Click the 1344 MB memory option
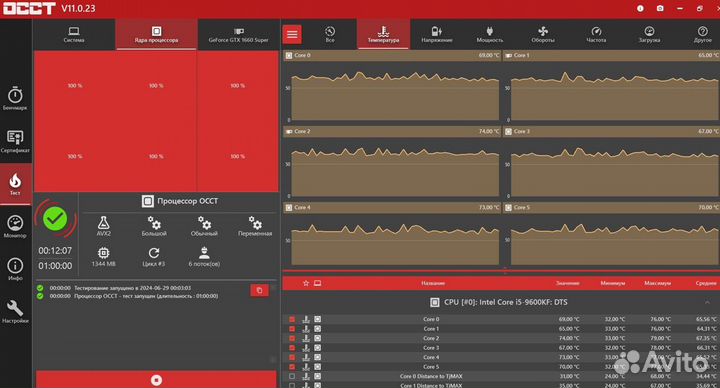Viewport: 720px width, 388px height. pos(103,257)
